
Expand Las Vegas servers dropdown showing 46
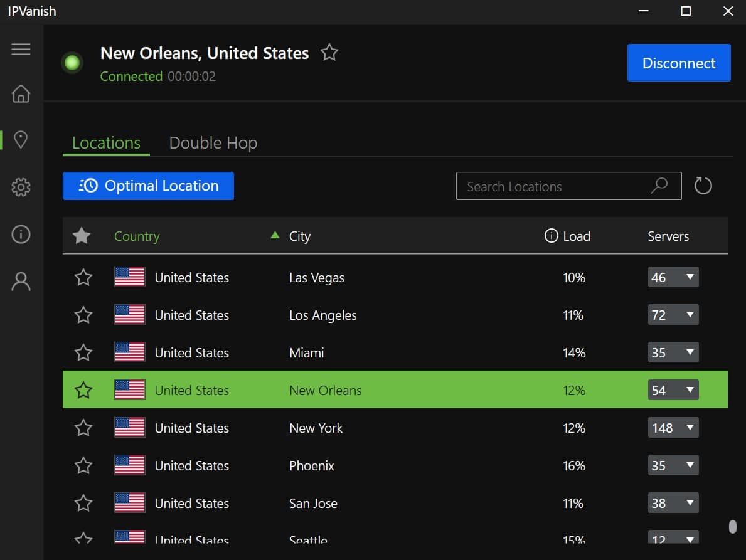pyautogui.click(x=673, y=277)
